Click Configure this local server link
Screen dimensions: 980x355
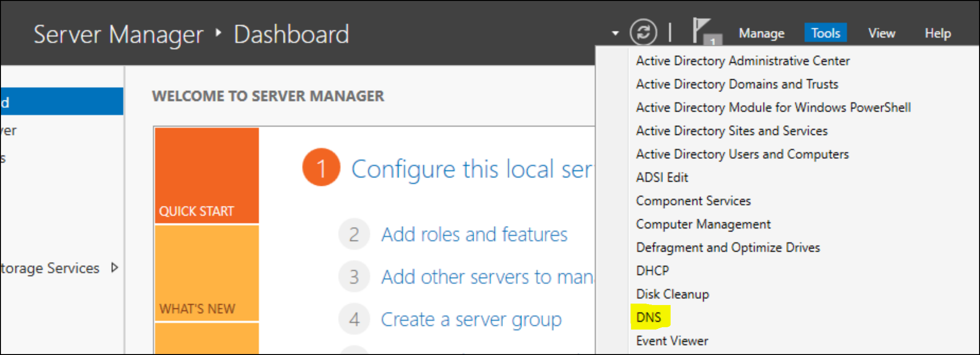point(472,169)
